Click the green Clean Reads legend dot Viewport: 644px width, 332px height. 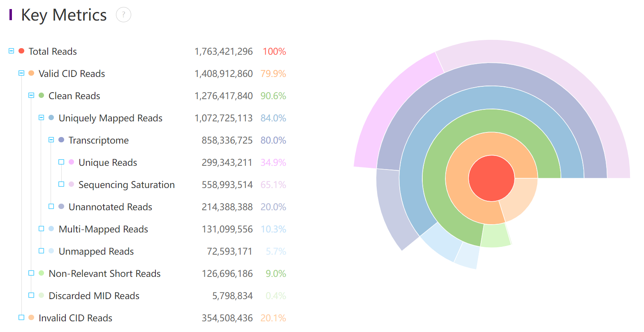point(41,95)
